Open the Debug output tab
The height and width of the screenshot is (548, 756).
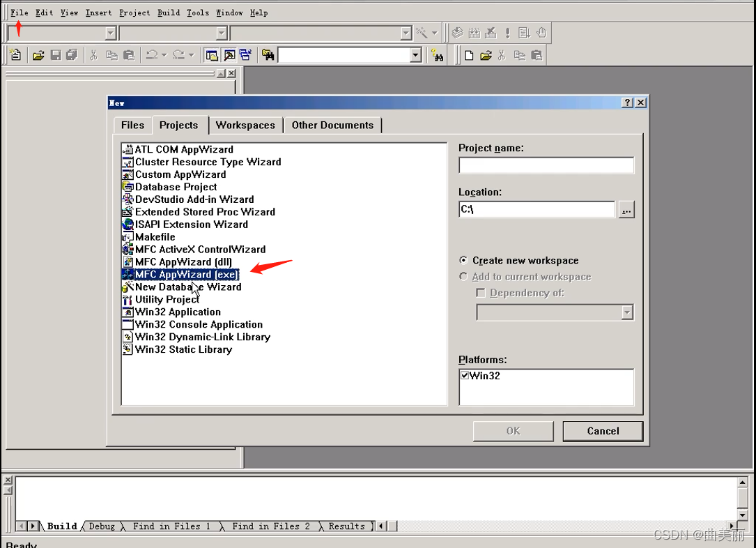pyautogui.click(x=102, y=526)
